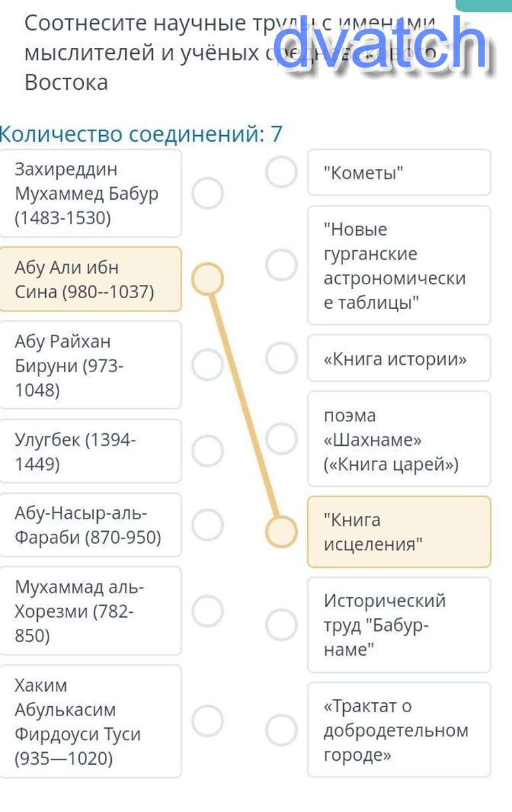Click the connector circle beside Захиреддин Мухаммед Бабур

coord(207,194)
